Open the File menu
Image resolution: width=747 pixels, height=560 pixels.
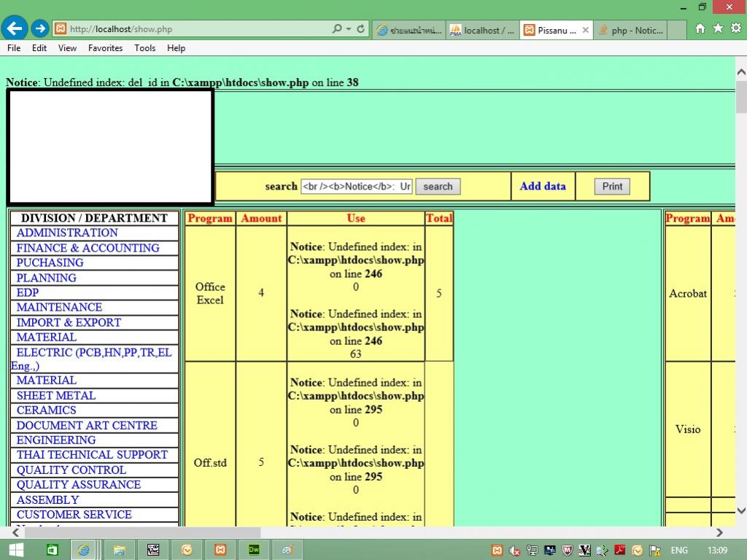14,48
